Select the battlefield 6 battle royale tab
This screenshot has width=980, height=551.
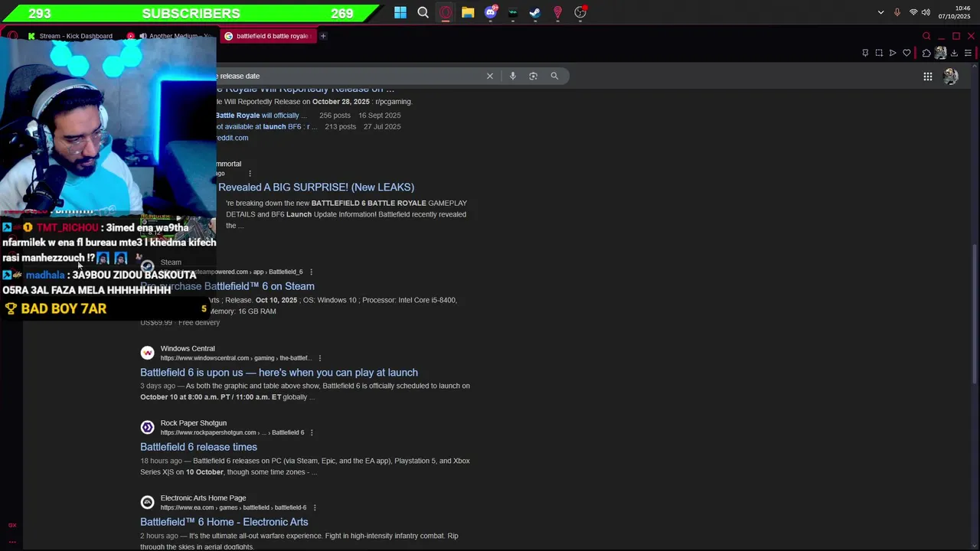[266, 36]
